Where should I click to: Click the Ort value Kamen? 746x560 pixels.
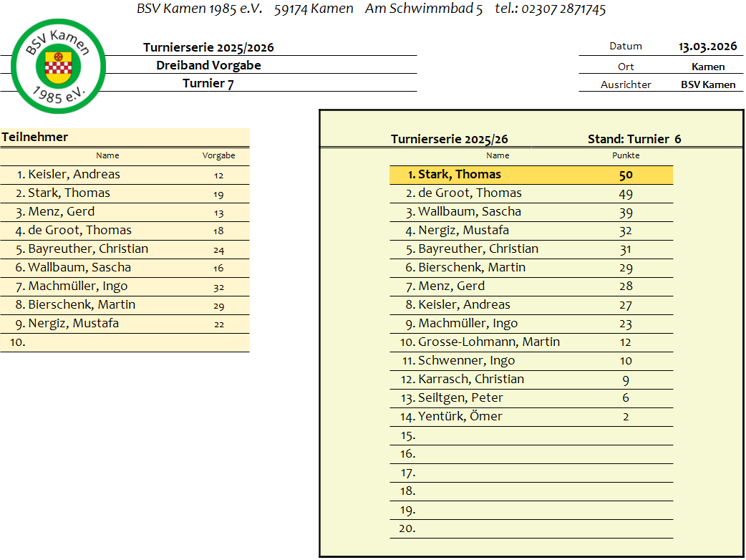(707, 67)
